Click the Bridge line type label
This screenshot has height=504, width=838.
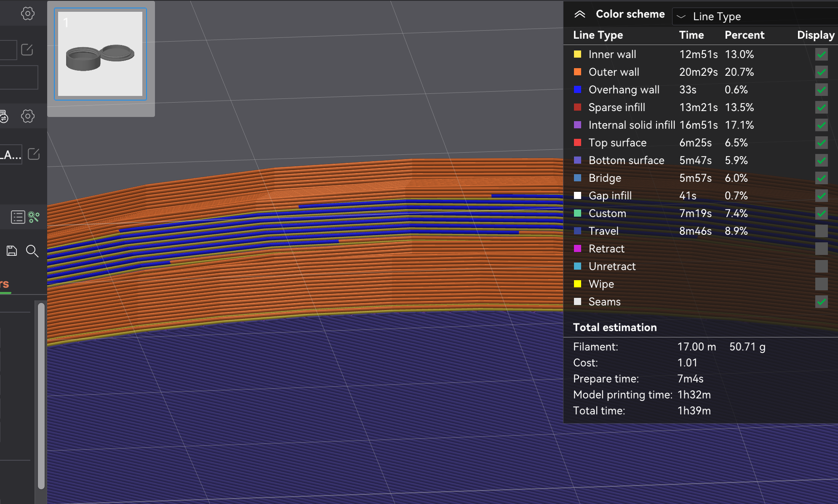605,178
